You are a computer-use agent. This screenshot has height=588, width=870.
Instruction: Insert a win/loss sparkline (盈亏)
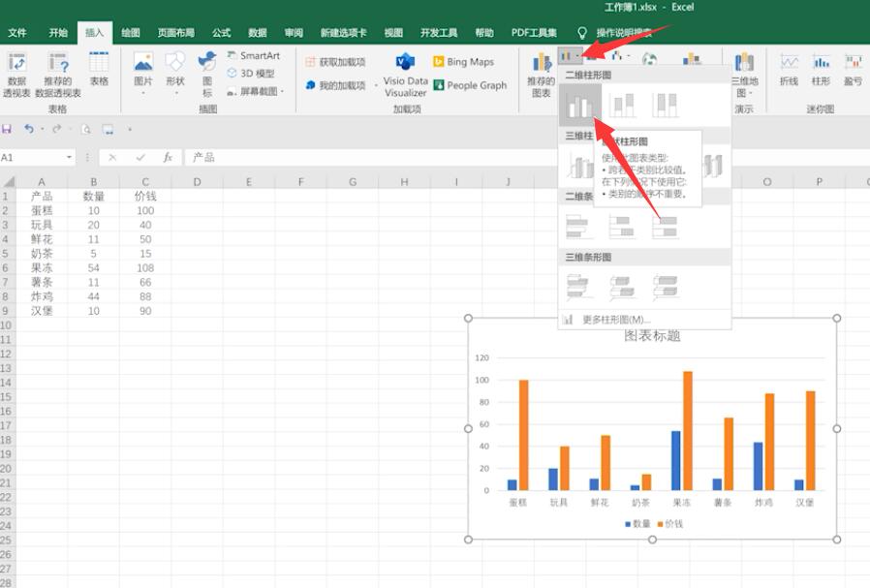(x=853, y=70)
